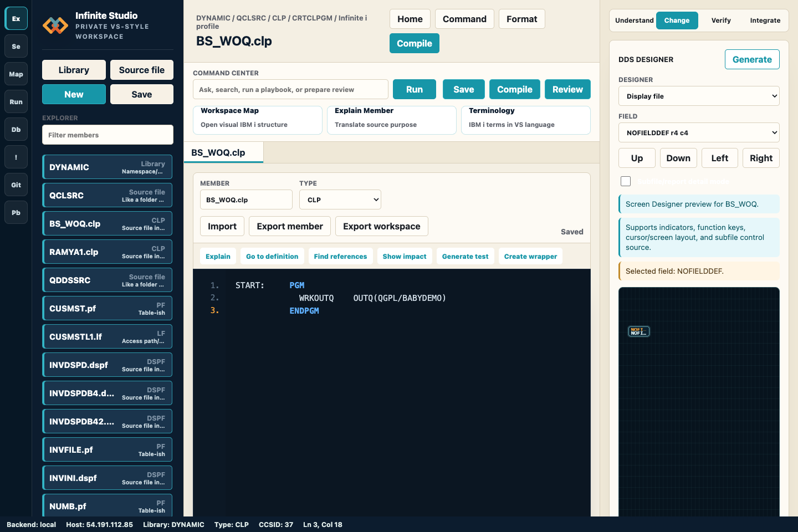Click Show impact action
Viewport: 798px width, 532px height.
405,256
